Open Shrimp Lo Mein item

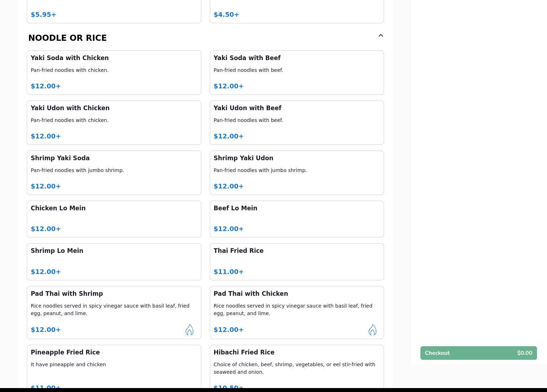pos(114,262)
